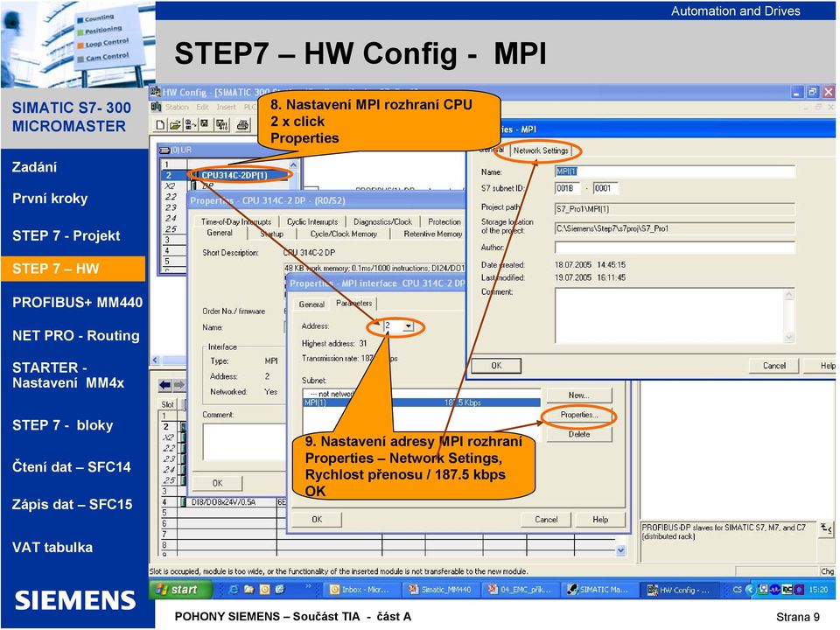This screenshot has width=840, height=630.
Task: Open the Cyclic Interrupts tab
Action: click(312, 221)
